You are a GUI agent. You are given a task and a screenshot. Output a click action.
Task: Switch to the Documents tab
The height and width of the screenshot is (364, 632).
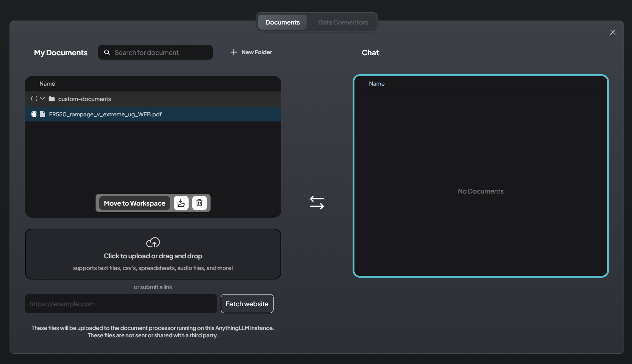[x=282, y=22]
